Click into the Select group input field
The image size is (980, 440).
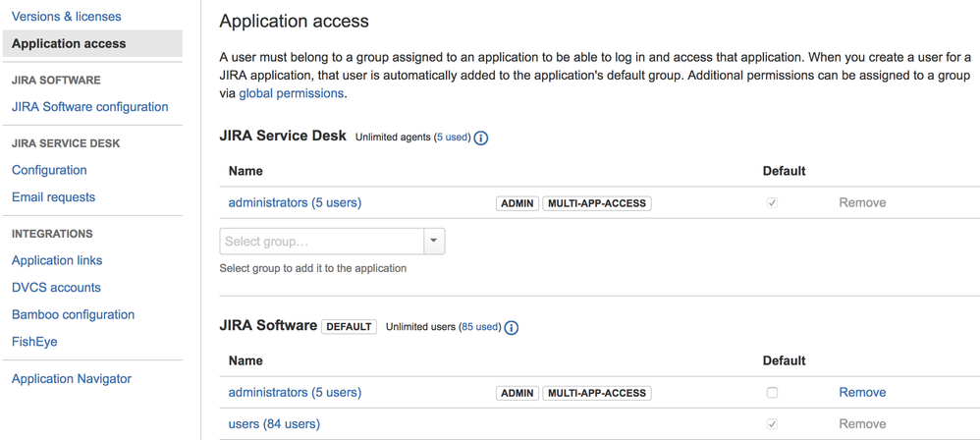321,242
